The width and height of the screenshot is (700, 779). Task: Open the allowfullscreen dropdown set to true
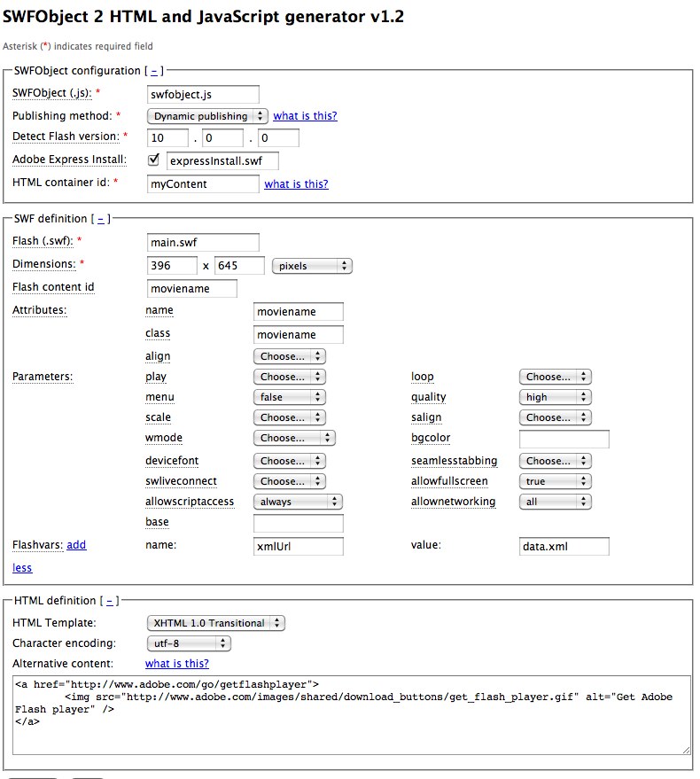pyautogui.click(x=556, y=481)
